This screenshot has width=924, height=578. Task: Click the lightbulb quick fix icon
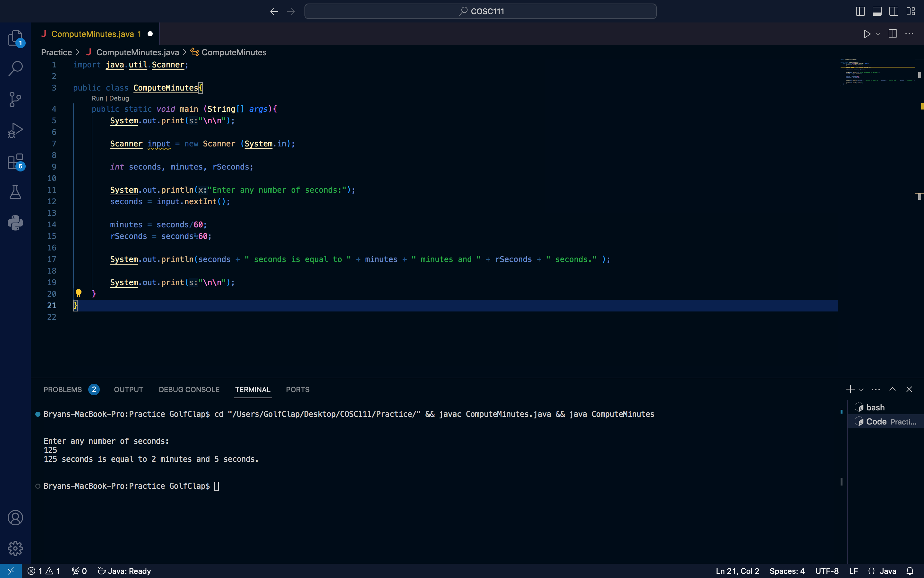79,293
